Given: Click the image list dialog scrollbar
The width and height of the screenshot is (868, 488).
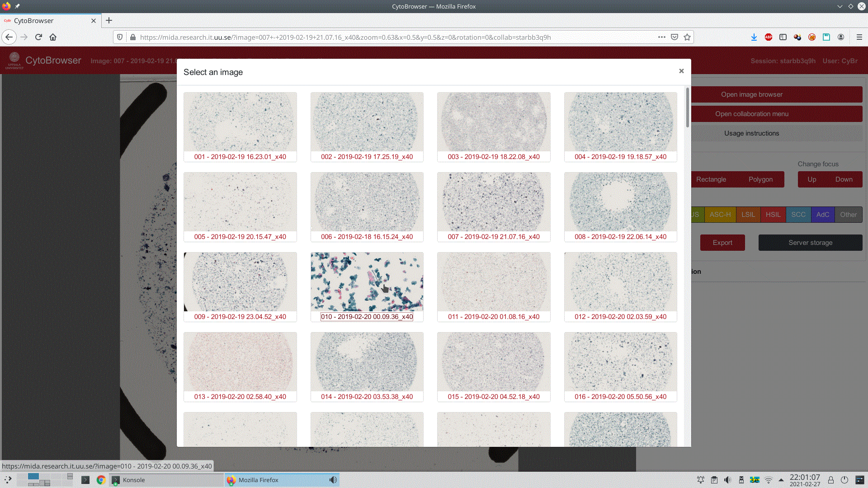Looking at the screenshot, I should coord(688,108).
